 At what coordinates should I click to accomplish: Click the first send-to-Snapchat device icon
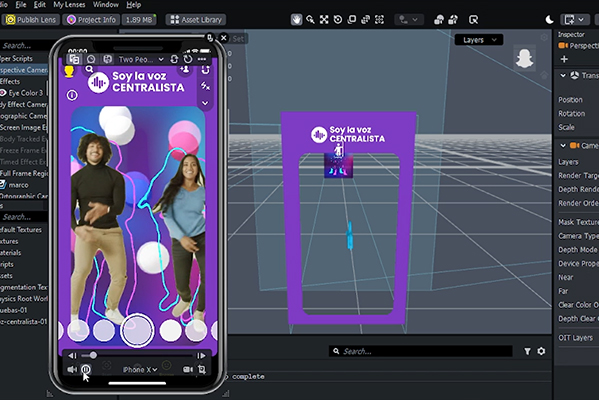(439, 19)
